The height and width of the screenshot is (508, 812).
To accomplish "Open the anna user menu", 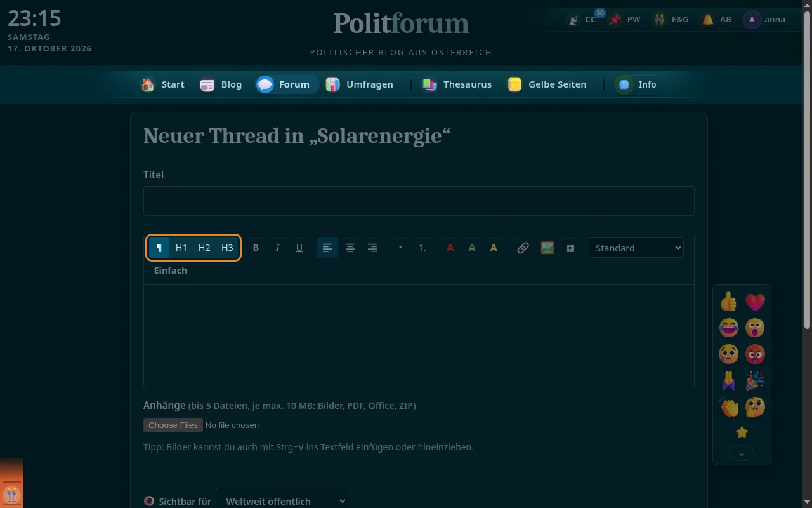I will [x=764, y=20].
